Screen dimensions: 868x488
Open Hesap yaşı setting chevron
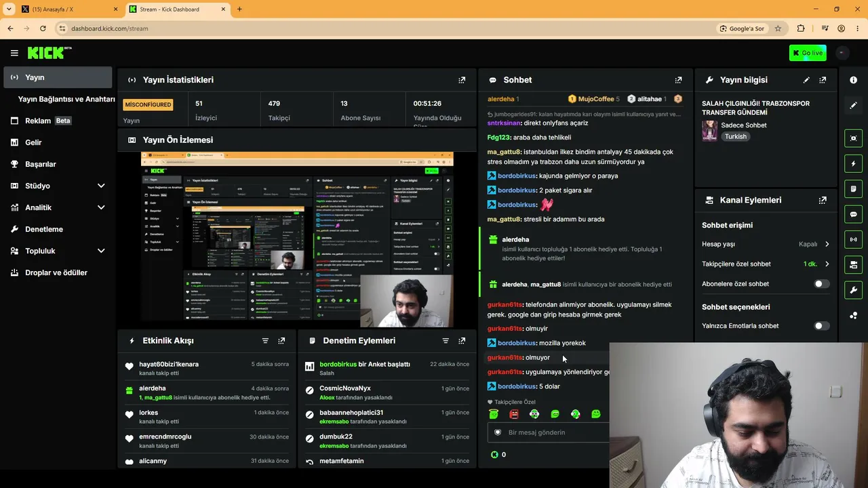(x=827, y=244)
